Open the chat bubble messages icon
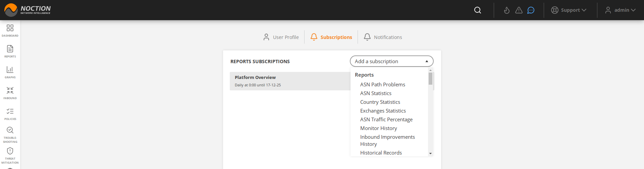The image size is (644, 169). coord(531,10)
